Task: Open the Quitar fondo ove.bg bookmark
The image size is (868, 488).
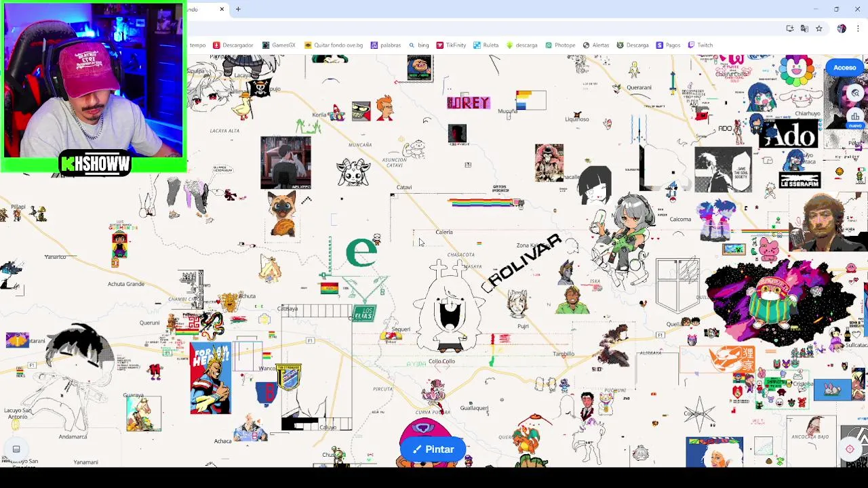Action: [x=334, y=45]
